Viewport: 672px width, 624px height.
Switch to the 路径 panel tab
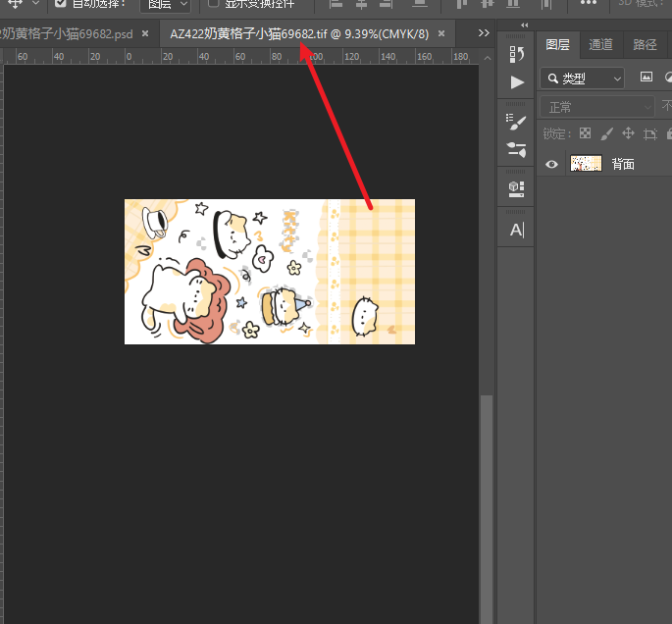[645, 44]
